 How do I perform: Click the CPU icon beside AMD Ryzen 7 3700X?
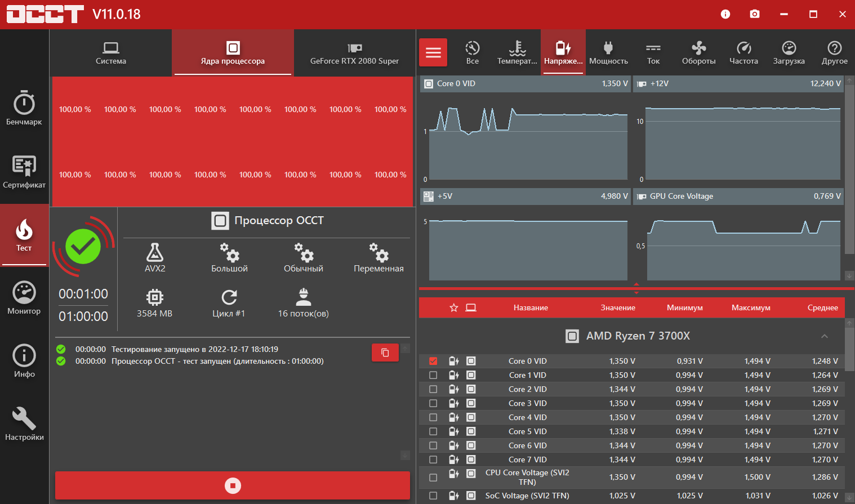(x=572, y=336)
